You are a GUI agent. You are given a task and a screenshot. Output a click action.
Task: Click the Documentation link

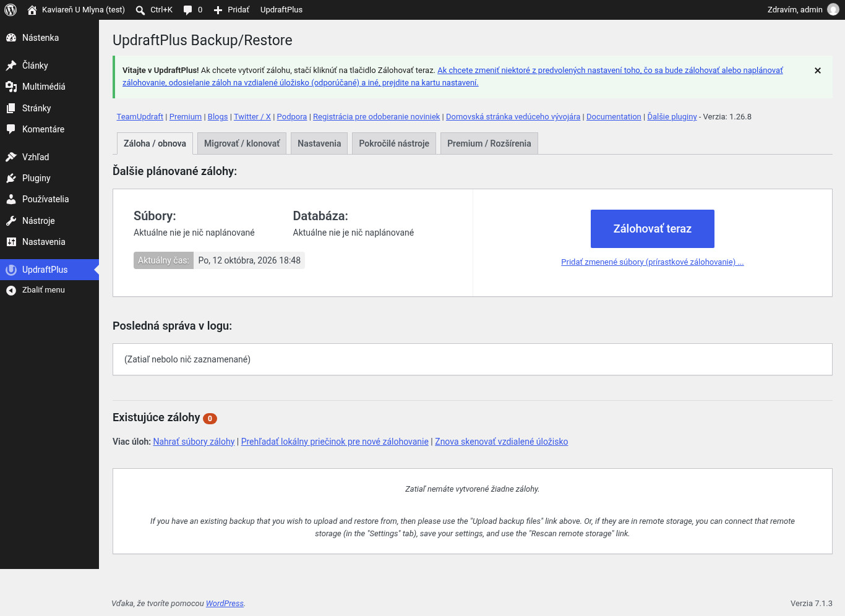[x=614, y=117]
